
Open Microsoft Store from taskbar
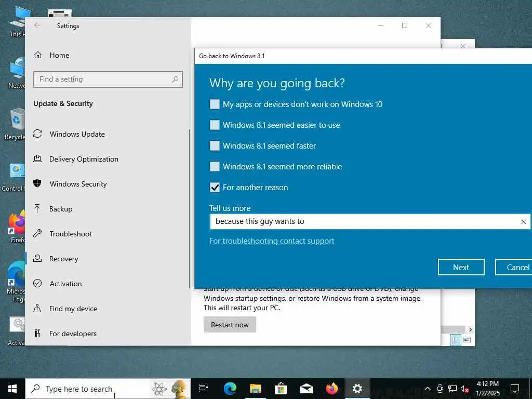pos(281,389)
